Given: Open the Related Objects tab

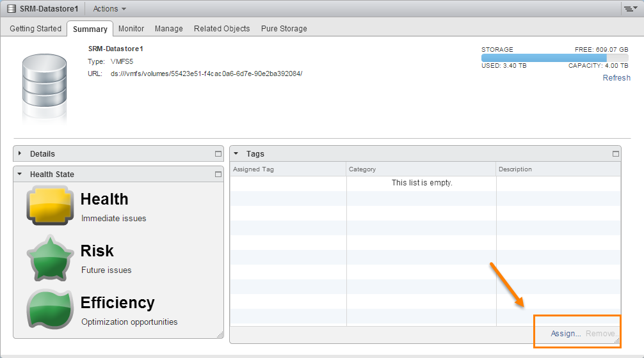Looking at the screenshot, I should (x=221, y=28).
